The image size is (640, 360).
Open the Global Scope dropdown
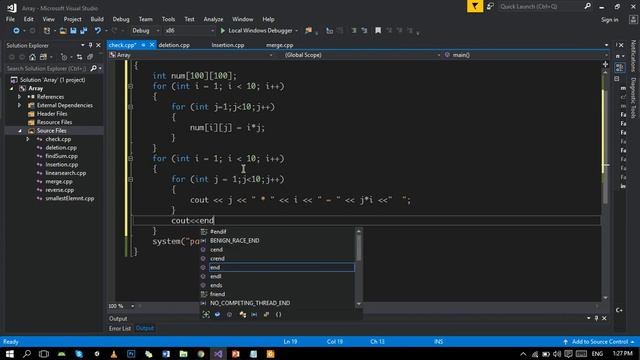(x=362, y=55)
